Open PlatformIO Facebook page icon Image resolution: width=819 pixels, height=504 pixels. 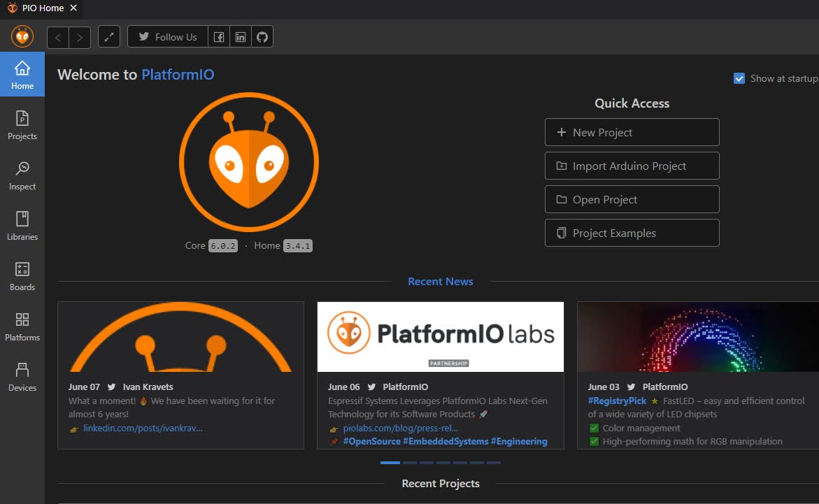pyautogui.click(x=219, y=36)
